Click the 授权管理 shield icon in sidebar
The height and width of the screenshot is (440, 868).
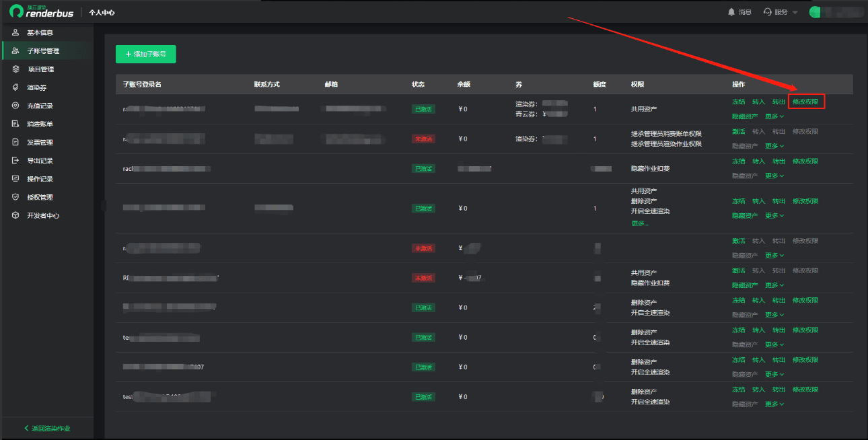[x=15, y=197]
